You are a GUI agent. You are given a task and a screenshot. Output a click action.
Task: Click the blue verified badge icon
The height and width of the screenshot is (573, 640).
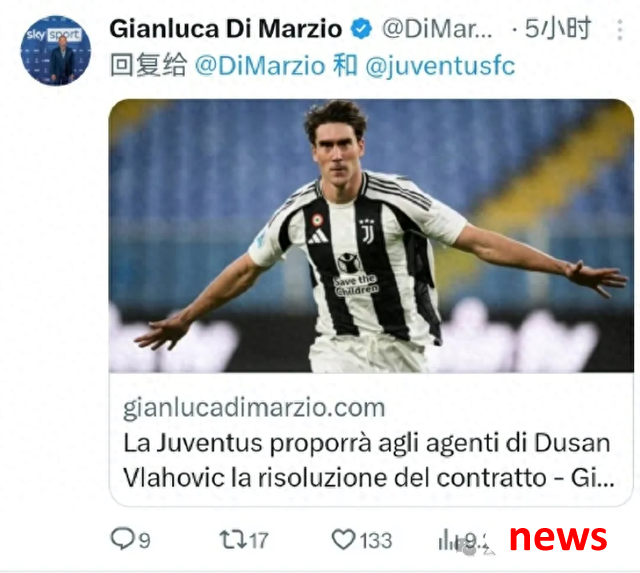pyautogui.click(x=362, y=29)
